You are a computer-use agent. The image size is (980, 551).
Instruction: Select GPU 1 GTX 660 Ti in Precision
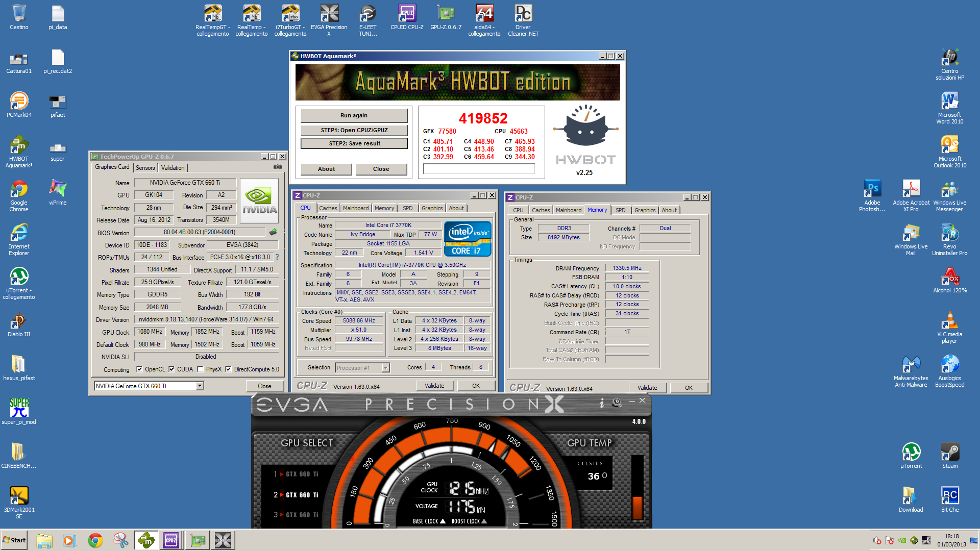point(296,474)
